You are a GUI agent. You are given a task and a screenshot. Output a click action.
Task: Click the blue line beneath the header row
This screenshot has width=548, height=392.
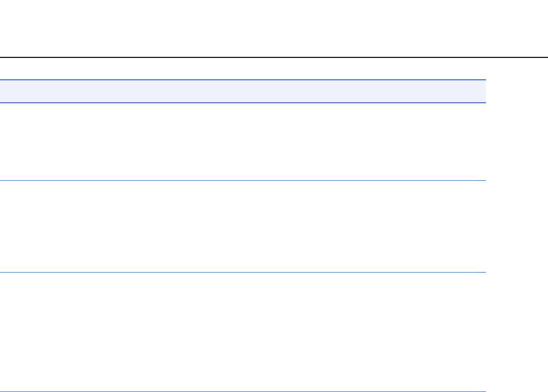[242, 103]
